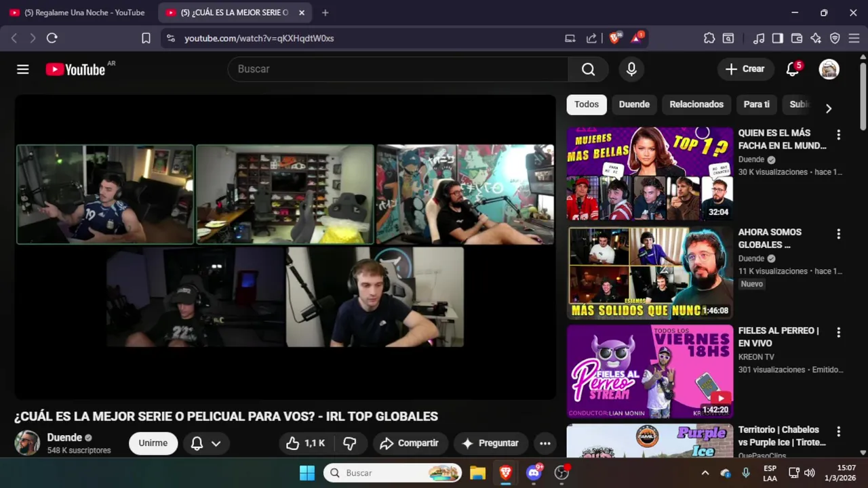Click the Crear button
The width and height of the screenshot is (868, 488).
pyautogui.click(x=745, y=69)
